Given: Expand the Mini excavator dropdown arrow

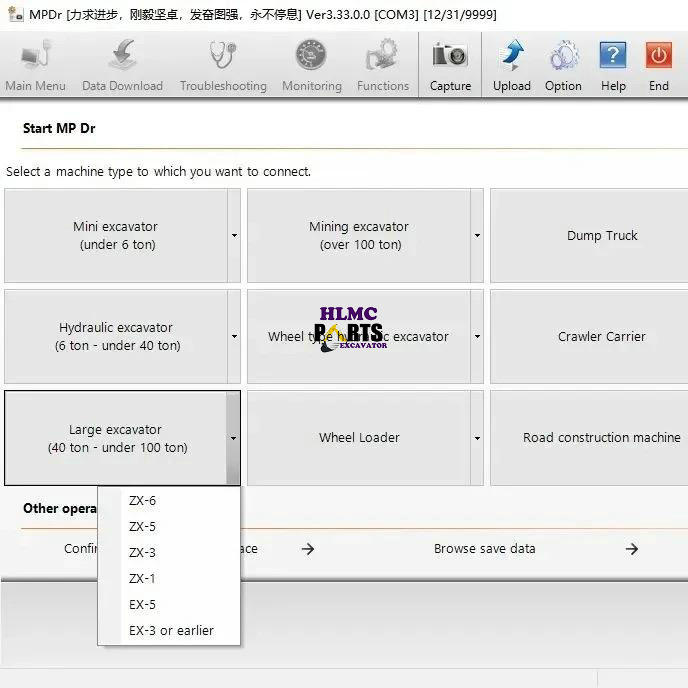Looking at the screenshot, I should pyautogui.click(x=234, y=236).
